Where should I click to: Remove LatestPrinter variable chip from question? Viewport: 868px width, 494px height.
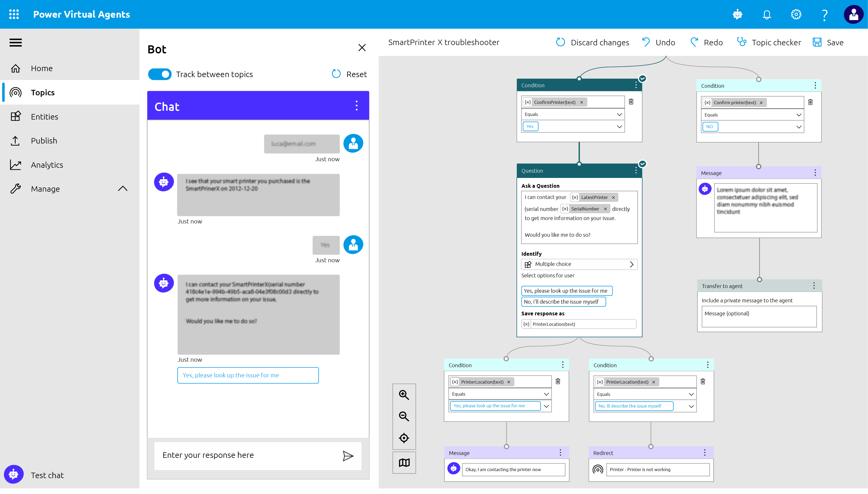click(613, 197)
